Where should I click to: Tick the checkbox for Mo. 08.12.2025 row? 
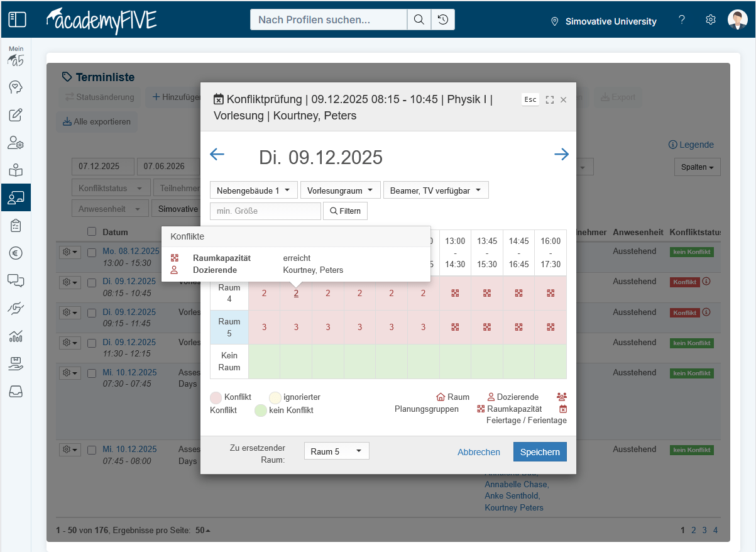[x=92, y=251]
